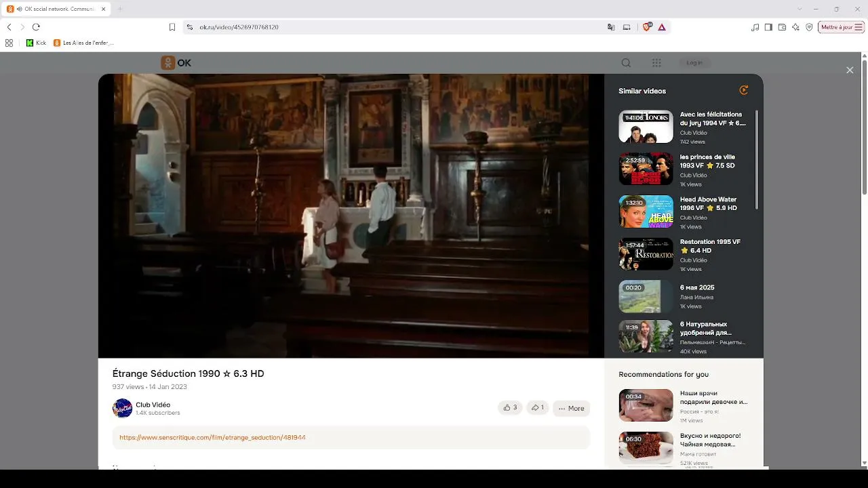The image size is (868, 488).
Task: Open a new browser tab
Action: click(x=120, y=9)
